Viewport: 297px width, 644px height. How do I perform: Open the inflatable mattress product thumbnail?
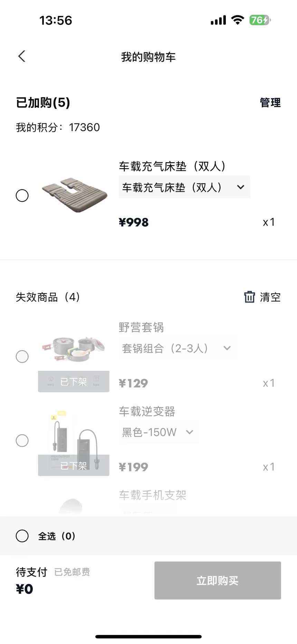pos(74,195)
